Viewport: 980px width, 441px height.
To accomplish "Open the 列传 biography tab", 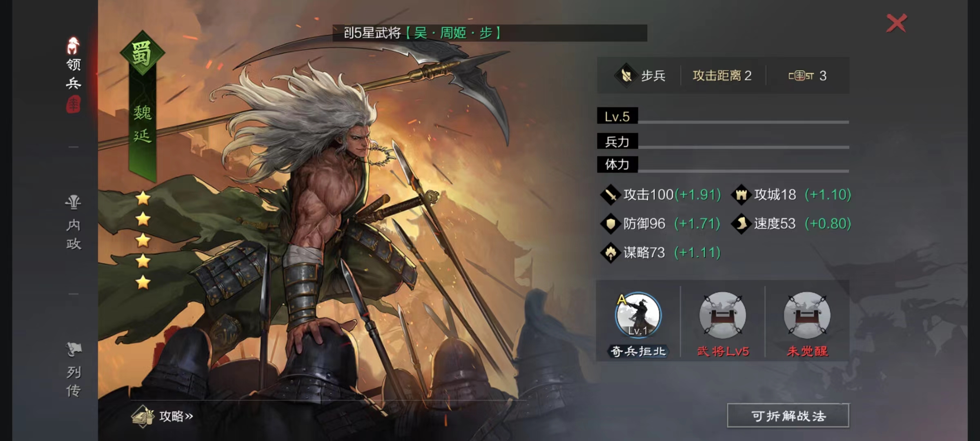I will pos(73,370).
